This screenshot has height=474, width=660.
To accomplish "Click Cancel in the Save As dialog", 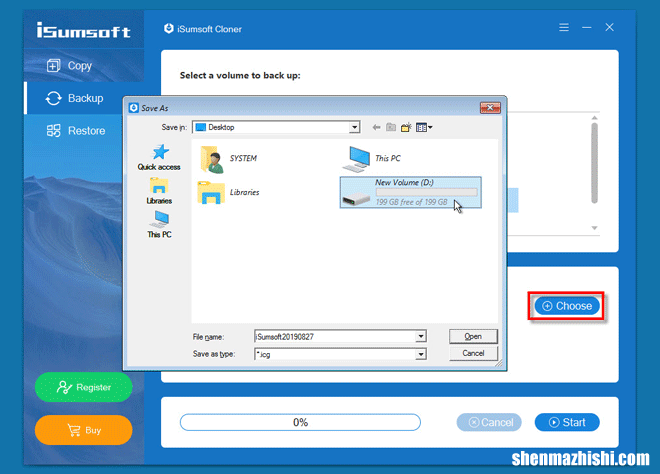I will tap(473, 353).
